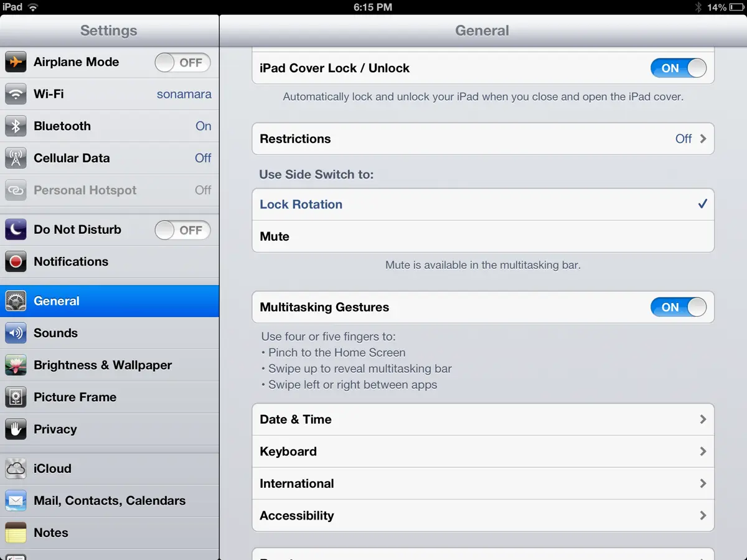Tap the Brightness & Wallpaper flower icon

pos(16,365)
